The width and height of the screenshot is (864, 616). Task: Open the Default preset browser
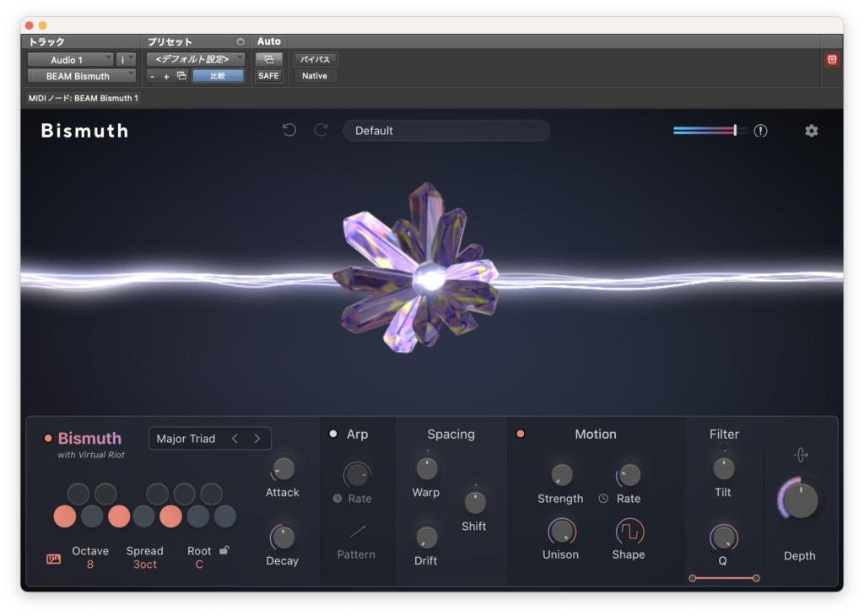446,131
